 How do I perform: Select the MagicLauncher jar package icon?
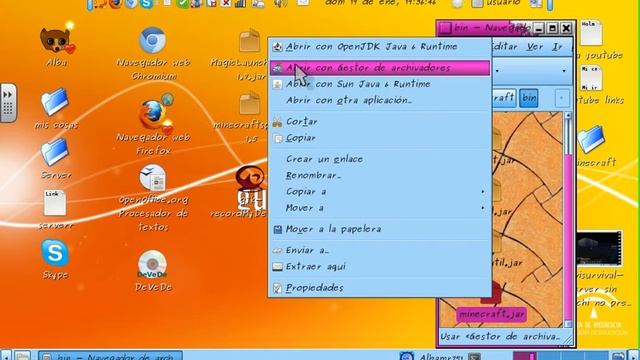coord(250,41)
